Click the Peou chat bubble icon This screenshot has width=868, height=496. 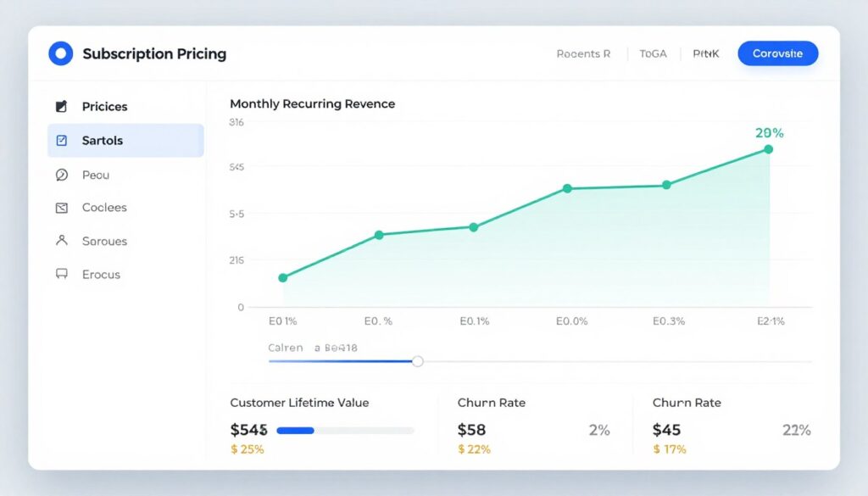[x=61, y=175]
